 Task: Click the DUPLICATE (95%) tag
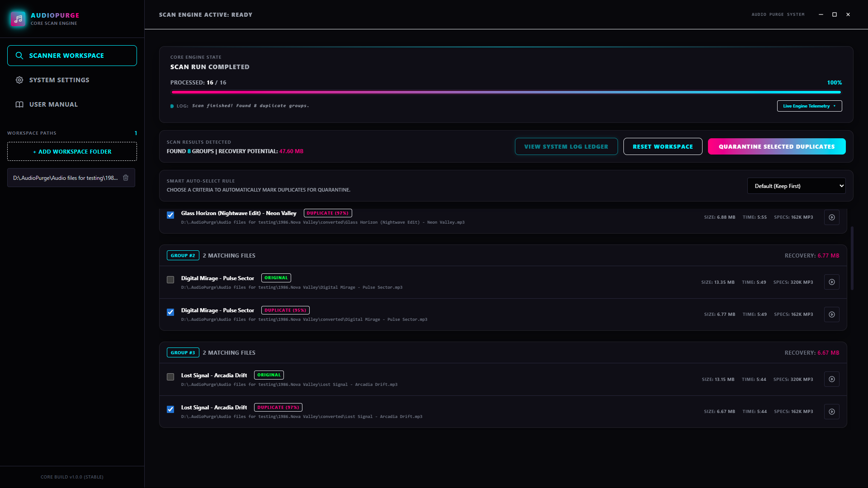pos(285,310)
